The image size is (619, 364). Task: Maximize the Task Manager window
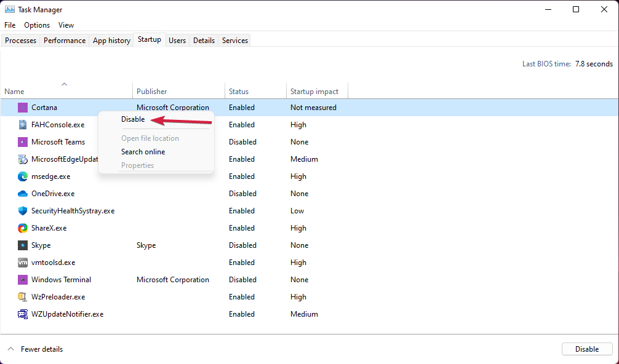[x=576, y=9]
